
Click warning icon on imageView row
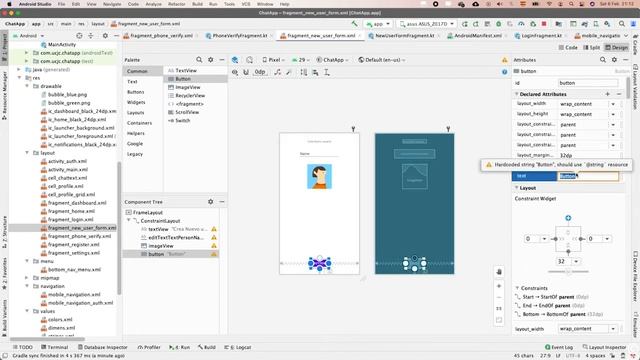[x=214, y=246]
